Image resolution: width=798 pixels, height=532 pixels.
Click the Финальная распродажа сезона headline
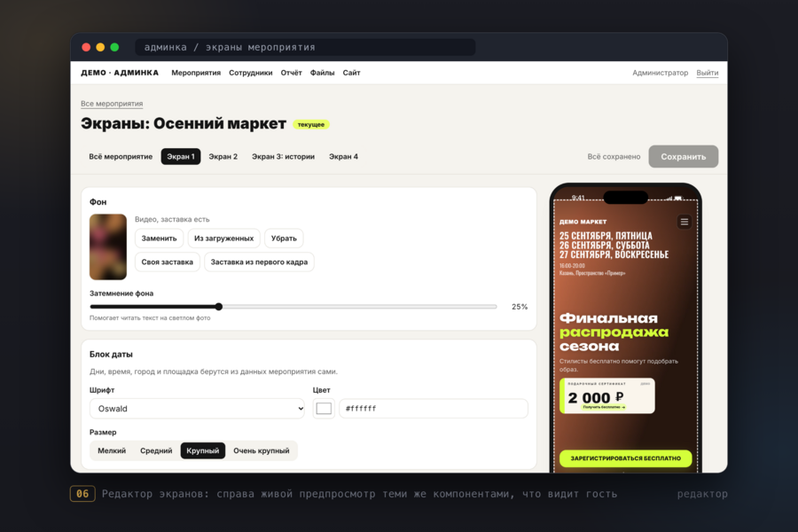(614, 332)
